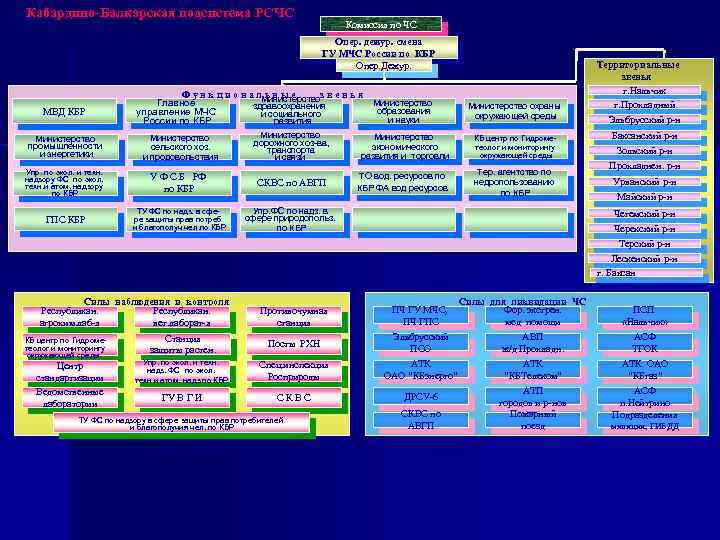This screenshot has height=540, width=720.
Task: Click 'ПЧ ГУ МЧС, ПЧ ГПС' box
Action: (421, 315)
